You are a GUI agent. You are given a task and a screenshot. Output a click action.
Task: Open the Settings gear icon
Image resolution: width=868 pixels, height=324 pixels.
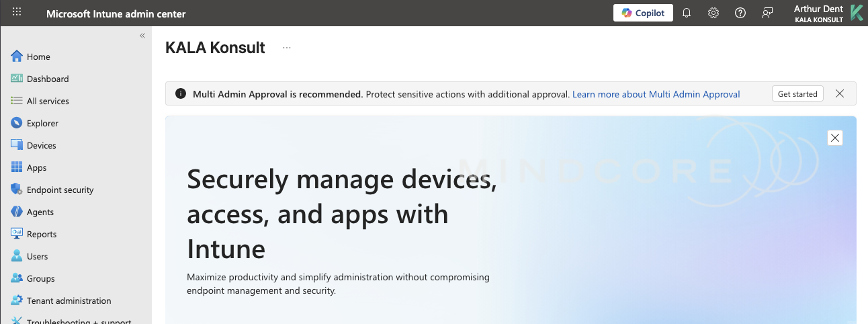click(x=713, y=13)
